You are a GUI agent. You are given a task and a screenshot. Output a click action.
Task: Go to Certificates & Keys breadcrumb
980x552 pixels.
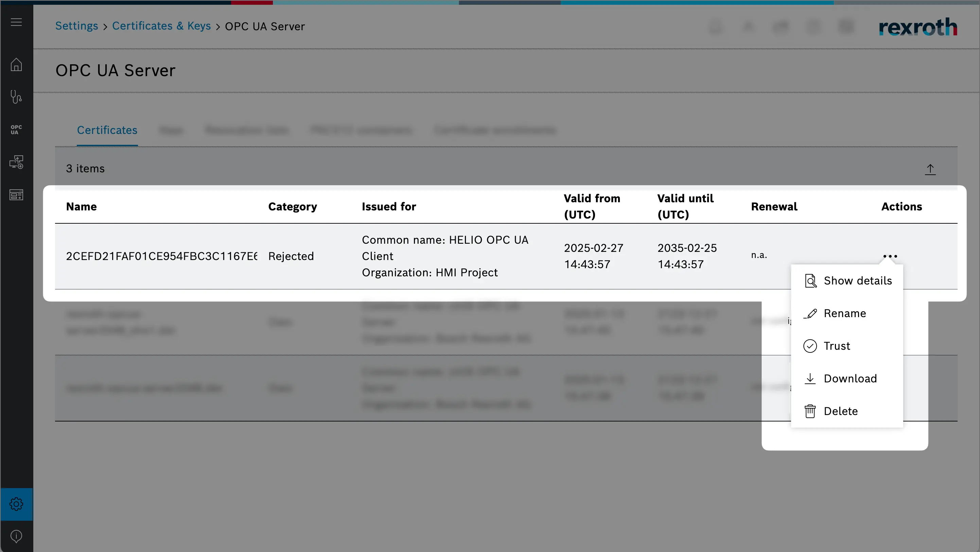(161, 26)
